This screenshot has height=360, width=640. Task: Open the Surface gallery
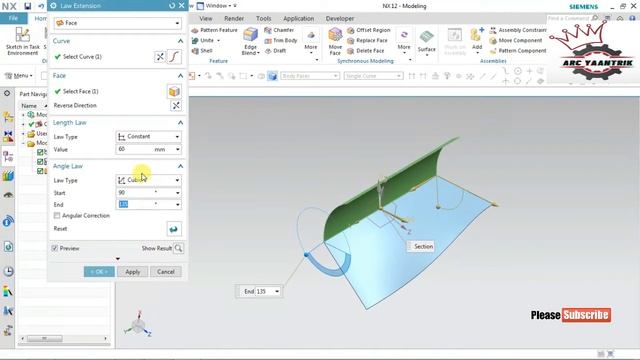427,41
